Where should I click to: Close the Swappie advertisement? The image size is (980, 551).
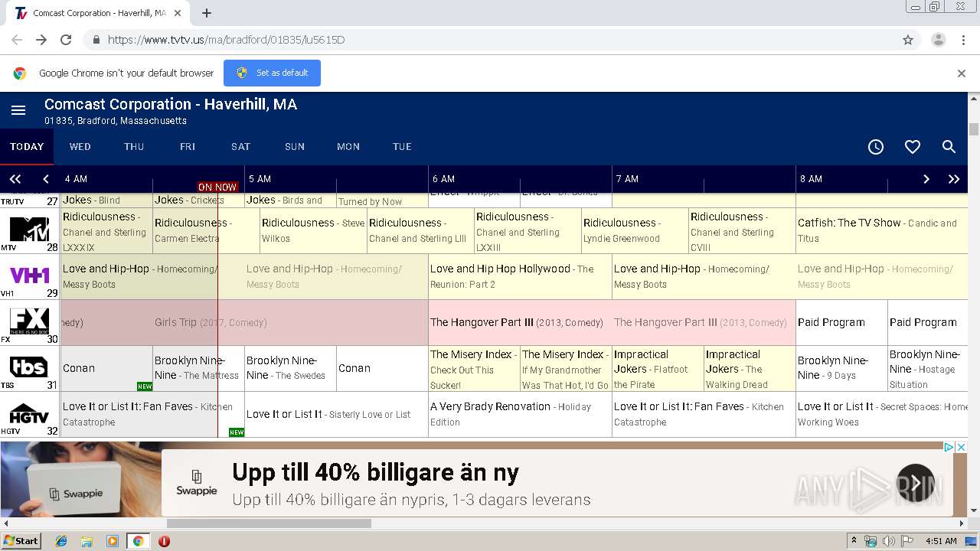click(962, 447)
